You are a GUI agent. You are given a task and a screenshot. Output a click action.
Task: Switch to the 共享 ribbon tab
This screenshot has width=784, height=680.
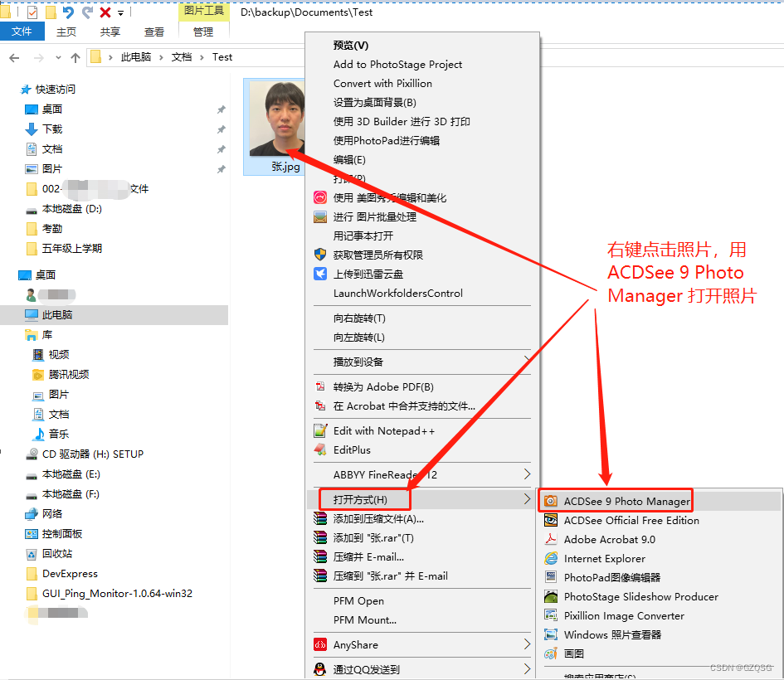click(110, 32)
